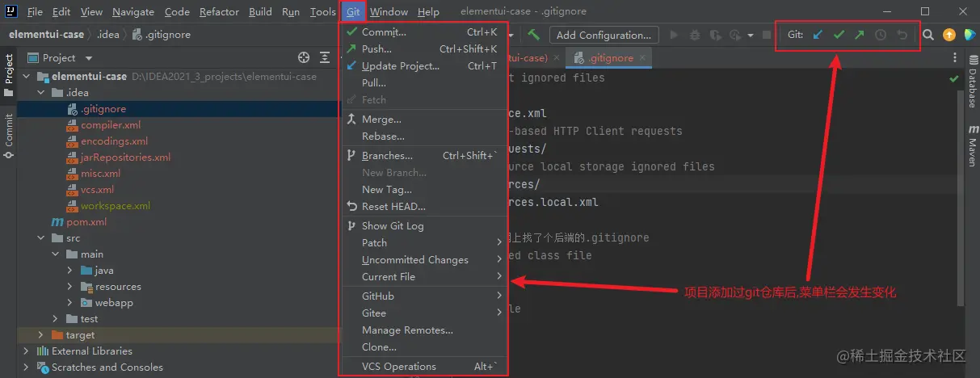Open Git Show History clock icon
The width and height of the screenshot is (980, 378).
[881, 35]
